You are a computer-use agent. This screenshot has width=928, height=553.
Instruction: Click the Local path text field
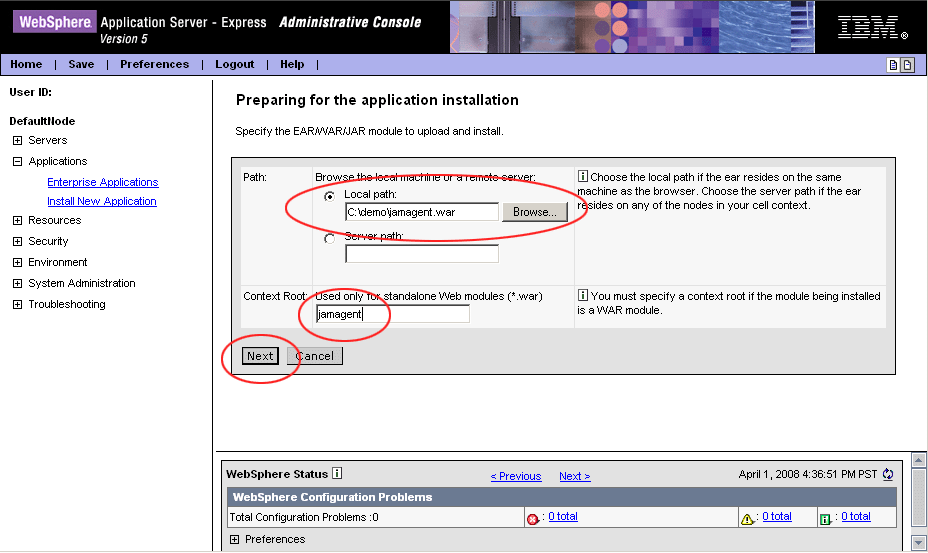(422, 212)
